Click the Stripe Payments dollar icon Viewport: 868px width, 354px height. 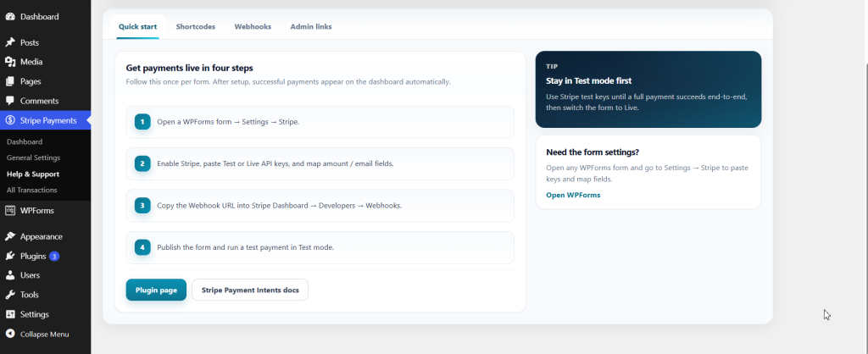(x=10, y=120)
